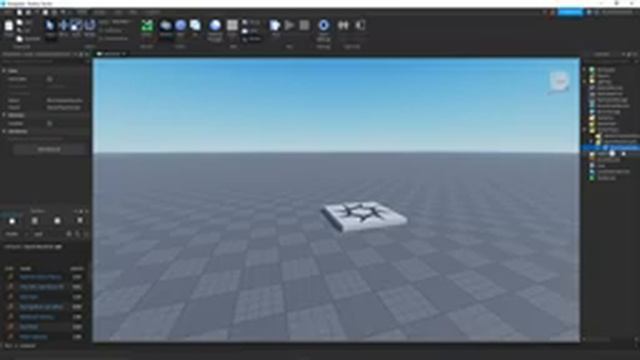The image size is (640, 360).
Task: Select the highlighted script row in Explorer
Action: [x=611, y=147]
